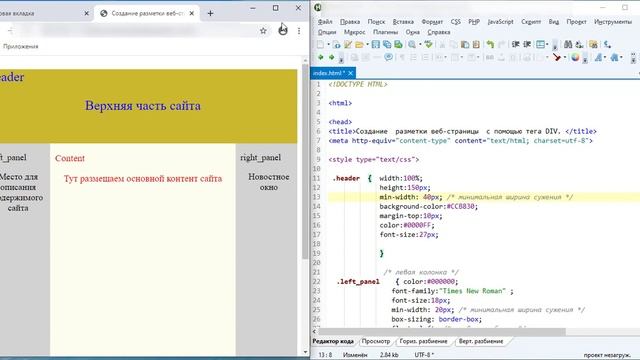Close the 'Создание разметки' Chrome tab
This screenshot has height=360, width=640.
point(192,13)
